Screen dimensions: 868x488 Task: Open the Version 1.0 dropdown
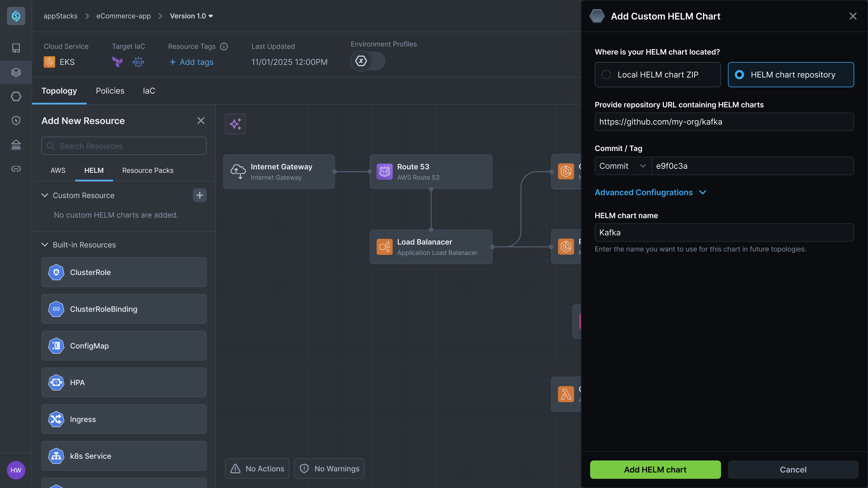tap(191, 16)
